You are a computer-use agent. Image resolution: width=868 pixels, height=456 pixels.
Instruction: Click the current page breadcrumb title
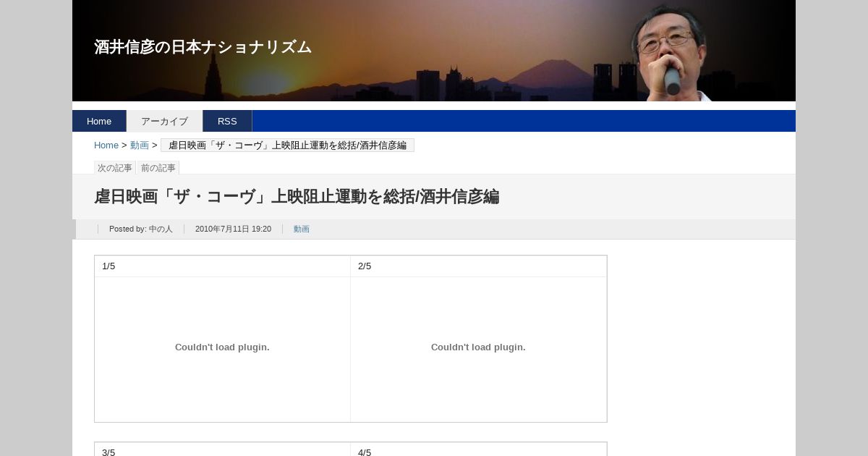pyautogui.click(x=287, y=145)
